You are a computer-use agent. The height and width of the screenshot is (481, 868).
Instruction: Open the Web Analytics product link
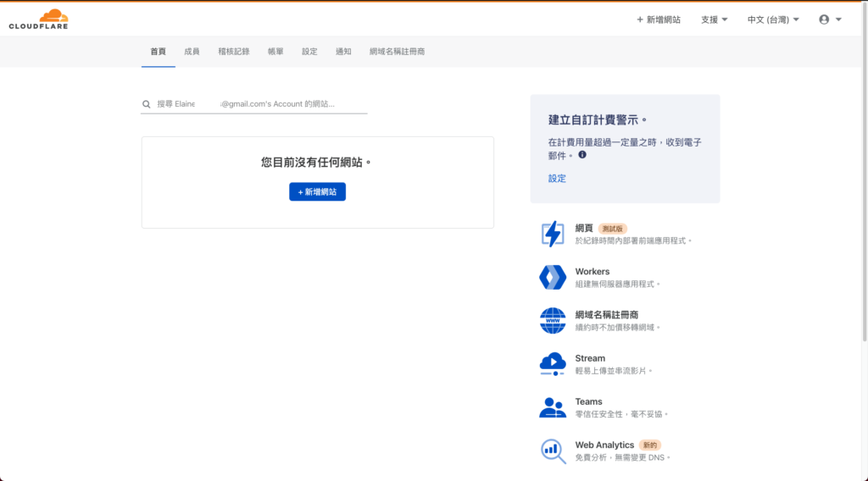[x=604, y=445]
